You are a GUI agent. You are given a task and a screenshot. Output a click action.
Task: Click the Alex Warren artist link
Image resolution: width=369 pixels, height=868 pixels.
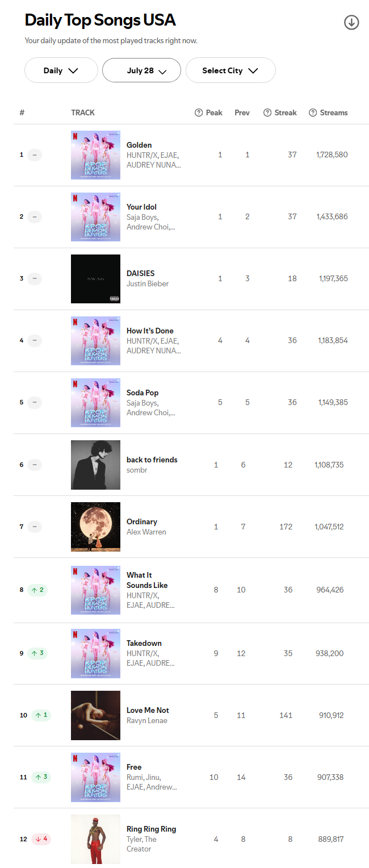click(x=146, y=532)
